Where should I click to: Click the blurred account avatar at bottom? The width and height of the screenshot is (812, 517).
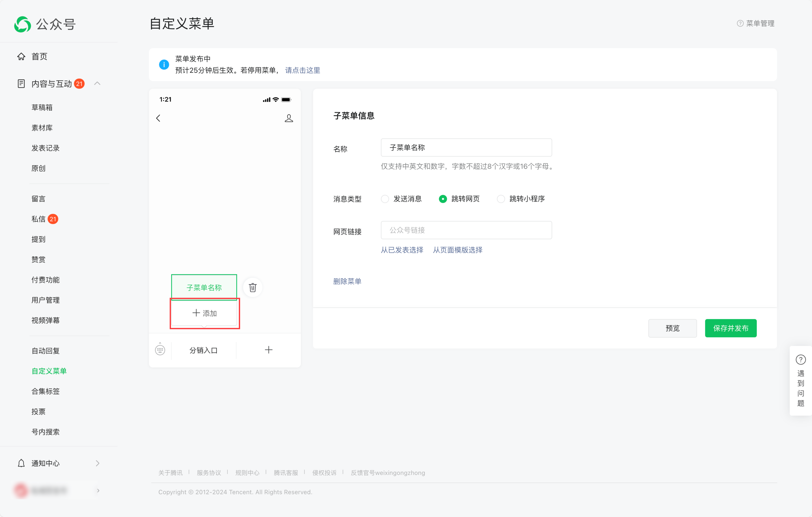(x=21, y=490)
